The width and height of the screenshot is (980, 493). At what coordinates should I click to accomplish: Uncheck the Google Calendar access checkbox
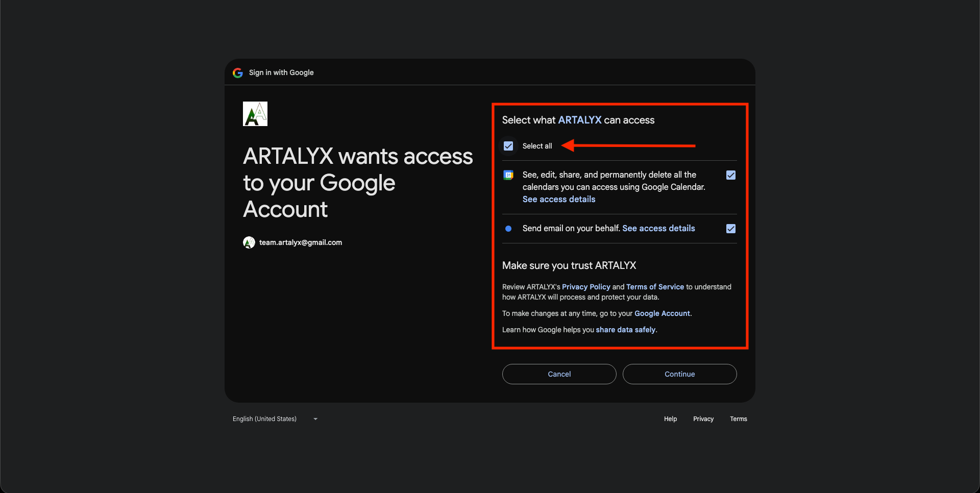(731, 175)
